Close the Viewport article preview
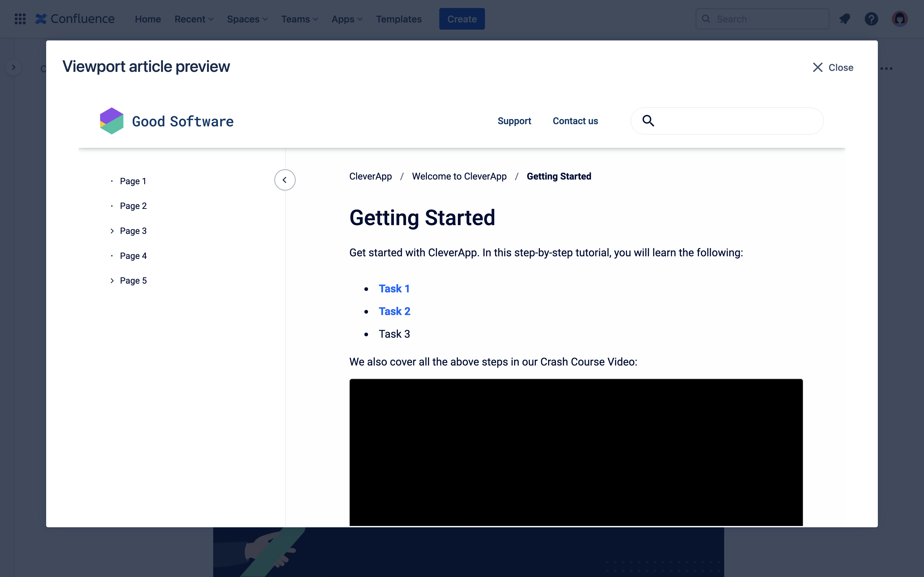This screenshot has width=924, height=577. [833, 67]
